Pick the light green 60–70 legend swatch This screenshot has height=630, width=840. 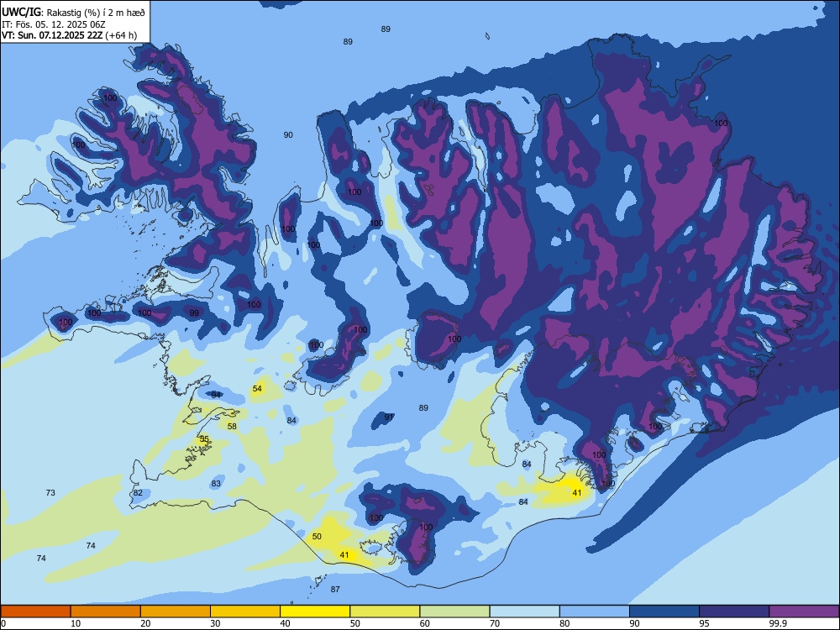pos(454,612)
